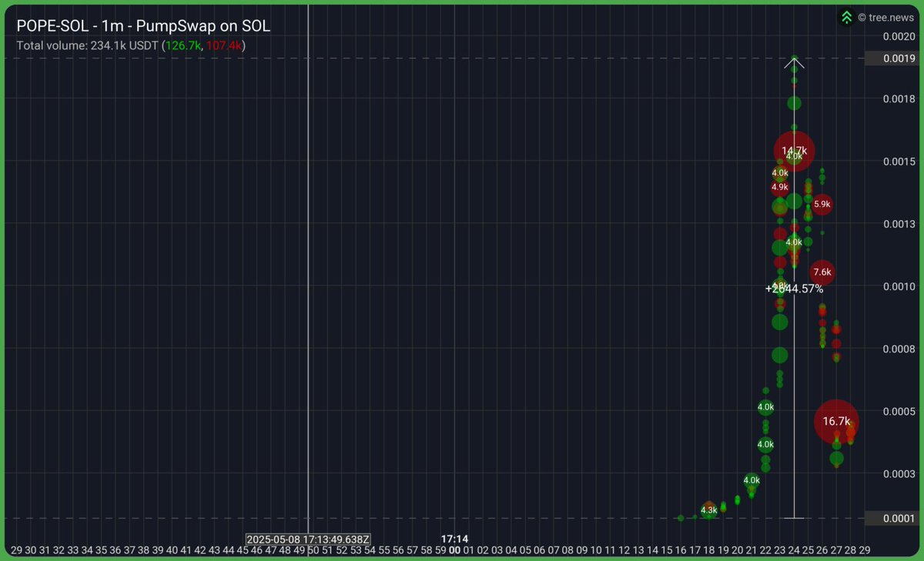Click the white peak arrow marker

click(794, 62)
